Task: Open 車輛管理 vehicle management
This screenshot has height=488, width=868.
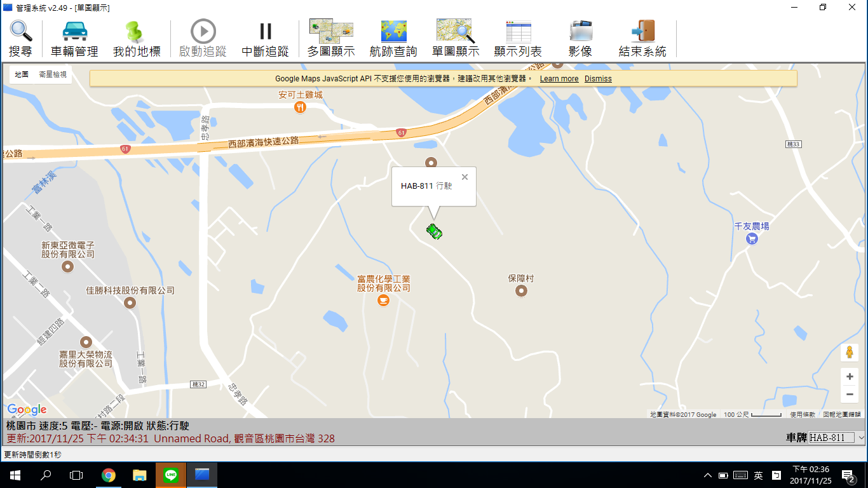Action: (74, 39)
